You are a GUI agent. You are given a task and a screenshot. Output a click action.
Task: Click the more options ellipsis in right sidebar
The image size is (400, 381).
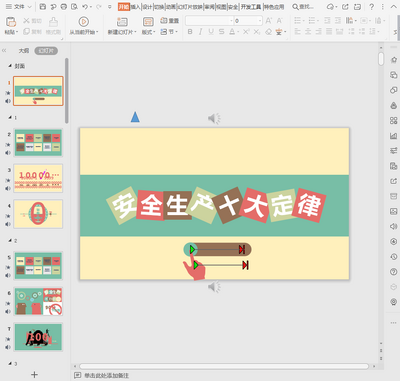tap(393, 323)
